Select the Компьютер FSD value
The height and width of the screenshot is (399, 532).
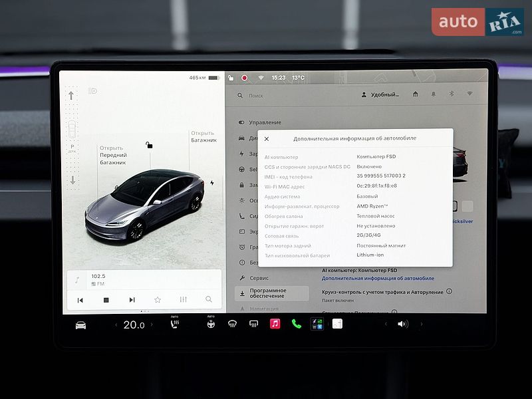(376, 156)
